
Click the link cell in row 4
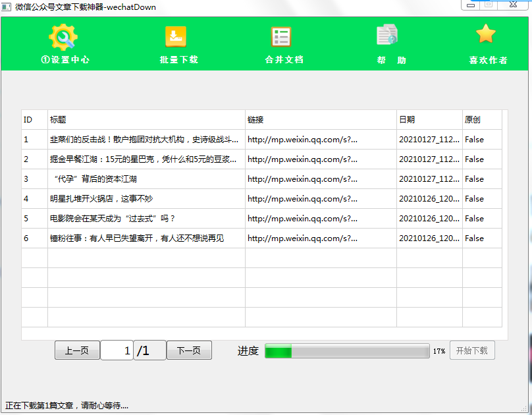[x=321, y=198]
